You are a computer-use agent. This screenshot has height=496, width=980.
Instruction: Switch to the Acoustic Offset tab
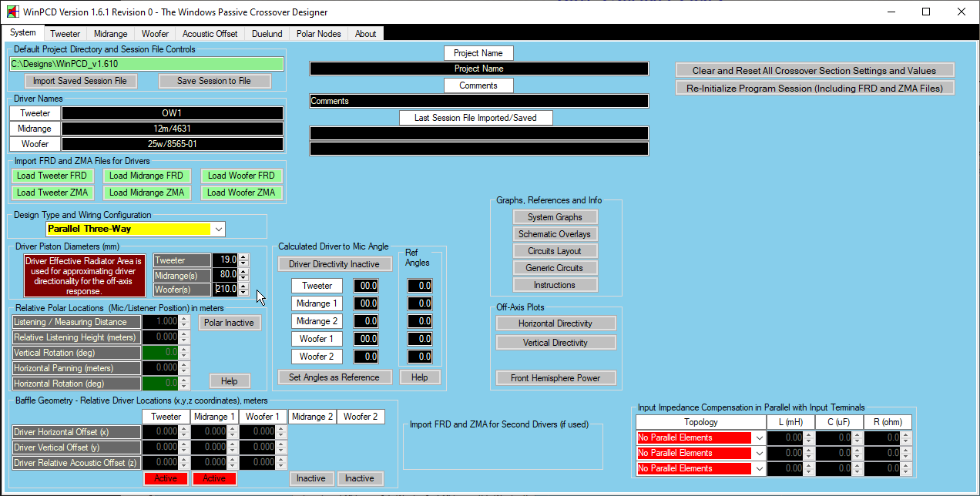tap(210, 34)
